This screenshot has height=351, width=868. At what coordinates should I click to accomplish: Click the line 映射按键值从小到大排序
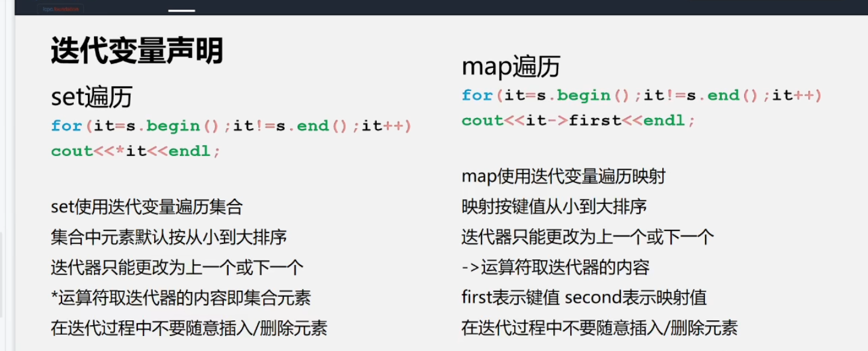[554, 207]
